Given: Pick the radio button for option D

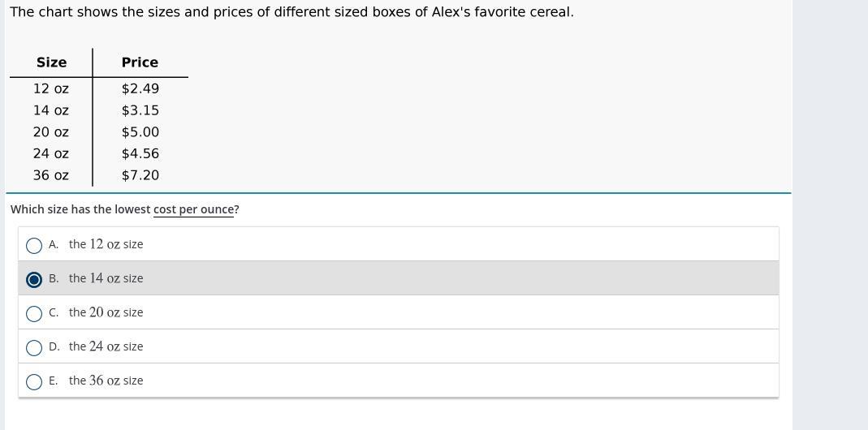Looking at the screenshot, I should (x=34, y=347).
